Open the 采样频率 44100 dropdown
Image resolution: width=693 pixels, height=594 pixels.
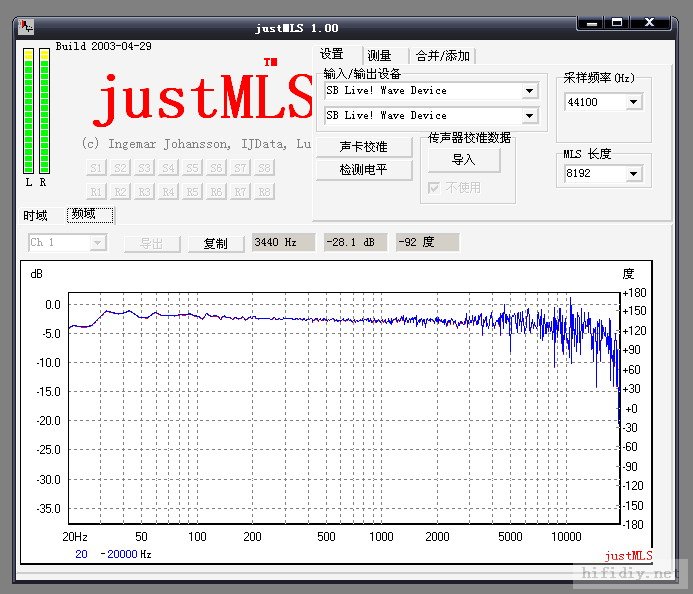coord(633,102)
